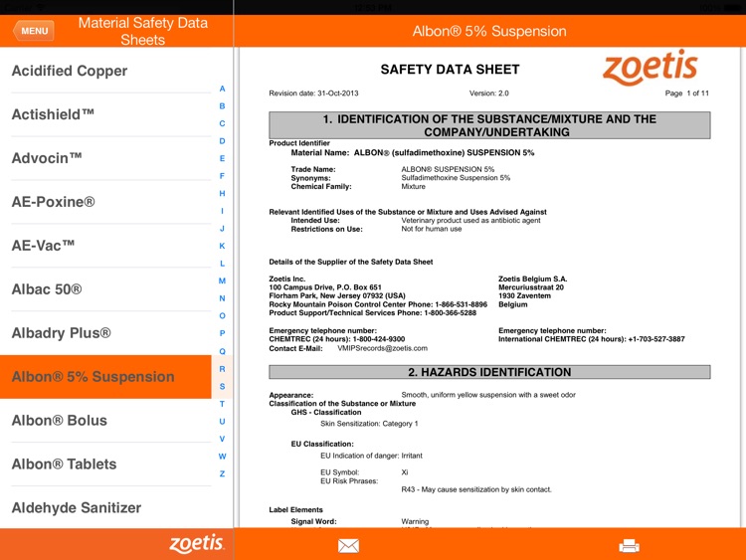Jump to index letter V

tap(222, 439)
